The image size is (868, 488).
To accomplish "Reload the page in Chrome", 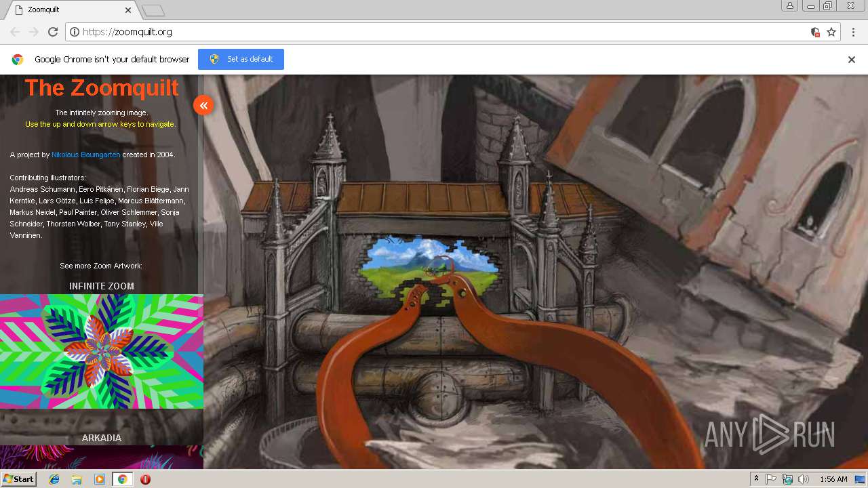I will (x=53, y=32).
